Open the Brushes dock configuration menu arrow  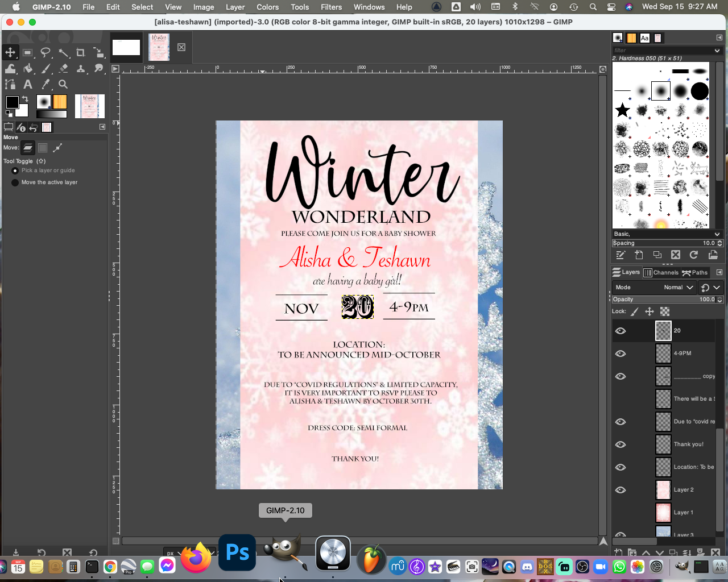coord(719,38)
